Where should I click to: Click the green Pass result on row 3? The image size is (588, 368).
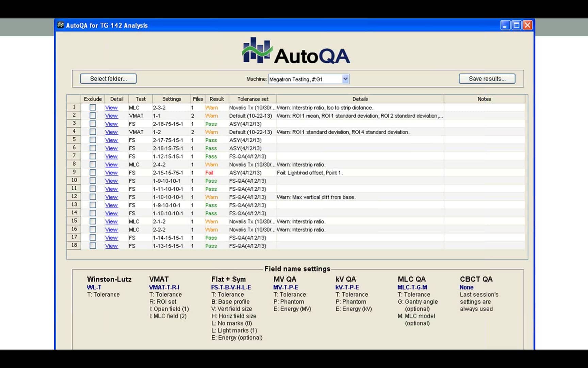211,124
